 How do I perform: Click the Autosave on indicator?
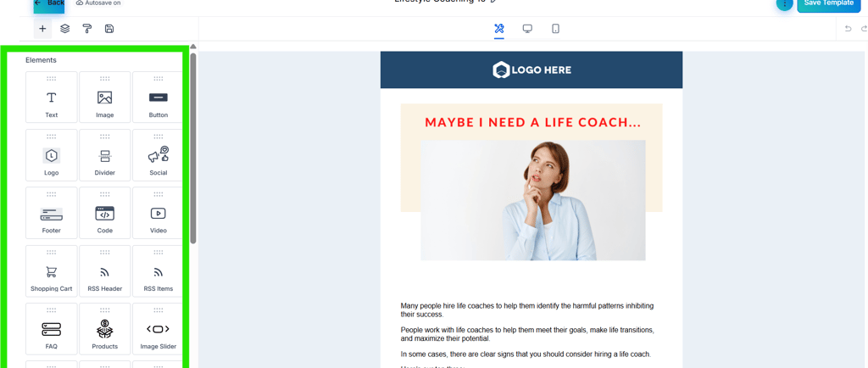(98, 3)
